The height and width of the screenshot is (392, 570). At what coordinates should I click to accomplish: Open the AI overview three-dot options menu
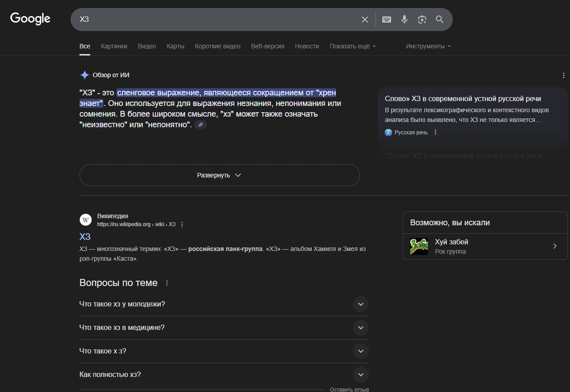click(x=564, y=75)
